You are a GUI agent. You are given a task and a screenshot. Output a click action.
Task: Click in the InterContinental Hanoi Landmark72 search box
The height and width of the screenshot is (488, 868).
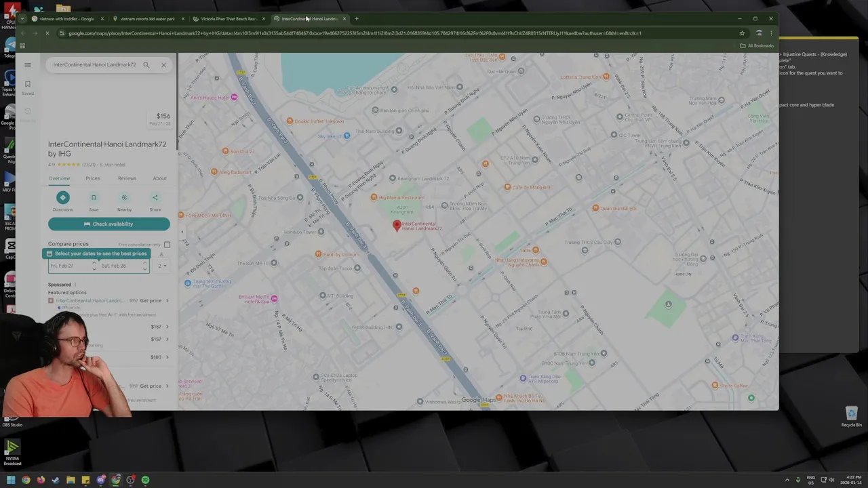(94, 65)
